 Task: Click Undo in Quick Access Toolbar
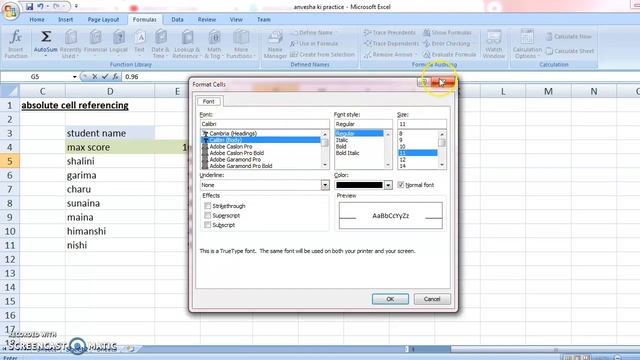pos(40,7)
